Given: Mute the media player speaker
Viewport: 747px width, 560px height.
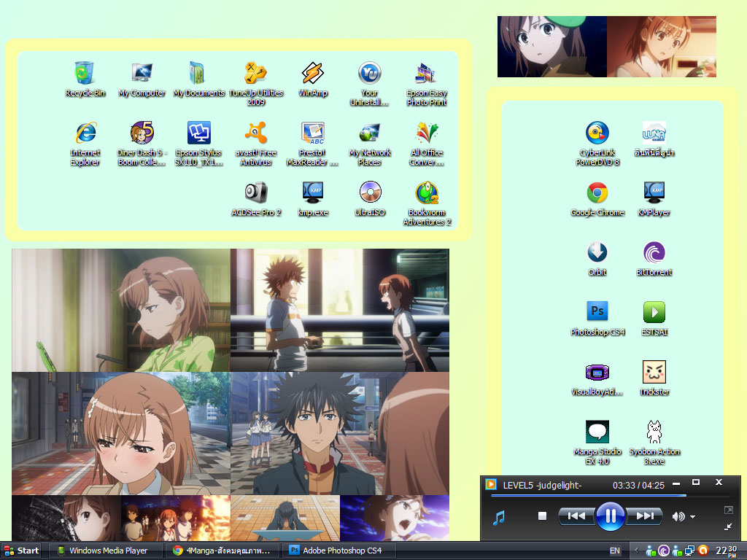Looking at the screenshot, I should pyautogui.click(x=678, y=516).
